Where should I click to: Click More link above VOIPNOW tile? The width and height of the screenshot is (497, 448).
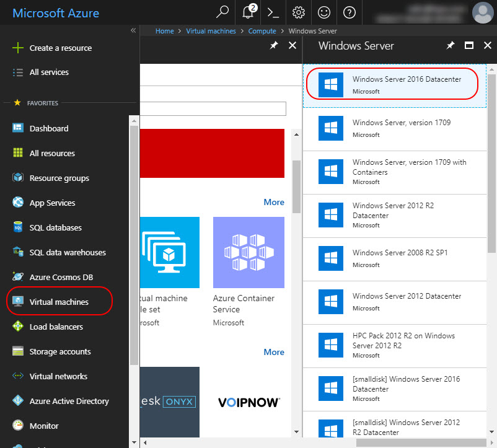[274, 352]
